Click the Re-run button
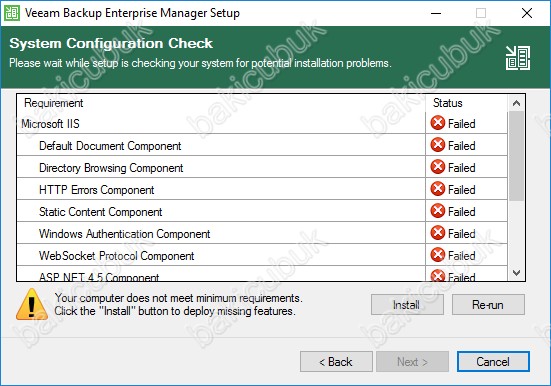Viewport: 551px width, 386px height. click(x=488, y=304)
